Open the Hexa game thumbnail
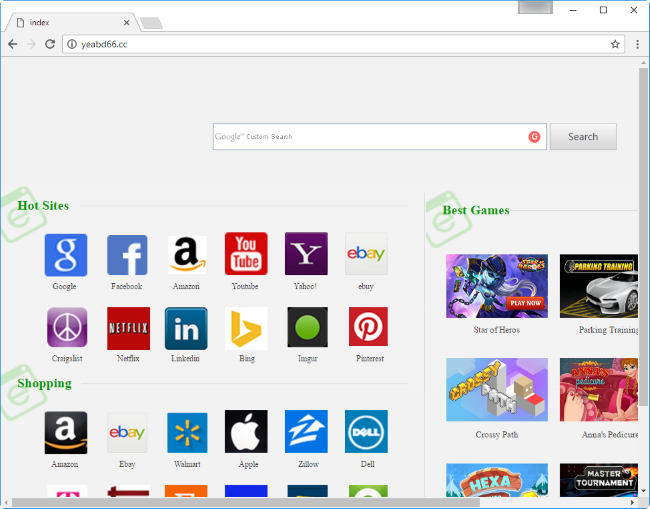 (497, 480)
